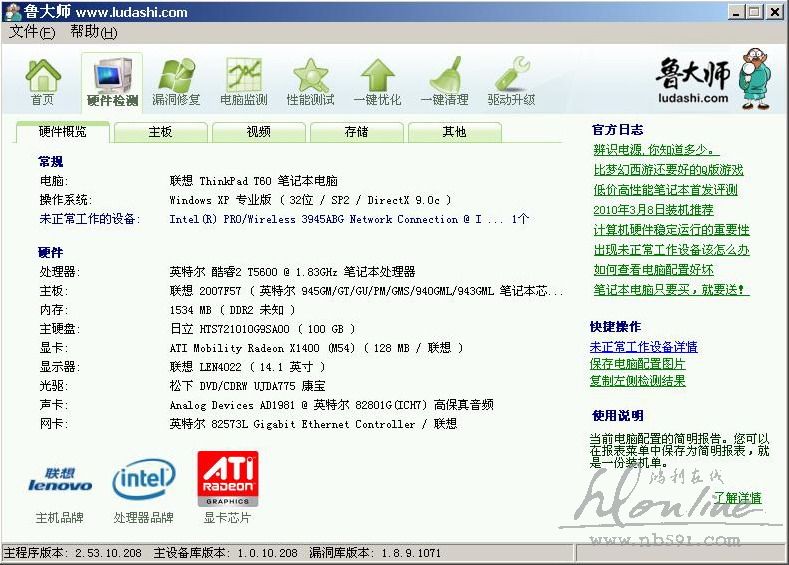The image size is (789, 565).
Task: Open link 计算机硬件稳定运行的重要性
Action: [671, 230]
